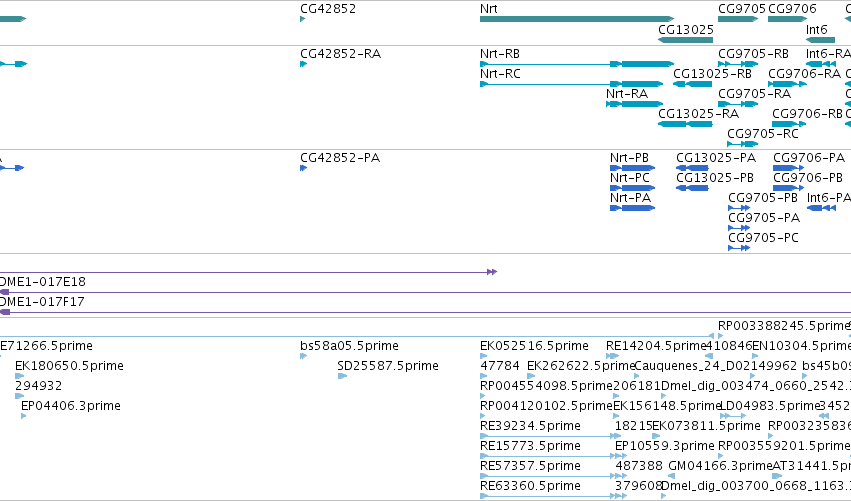Click transcript CG9706-RA
Viewport: 851px width, 501px height.
click(x=804, y=74)
